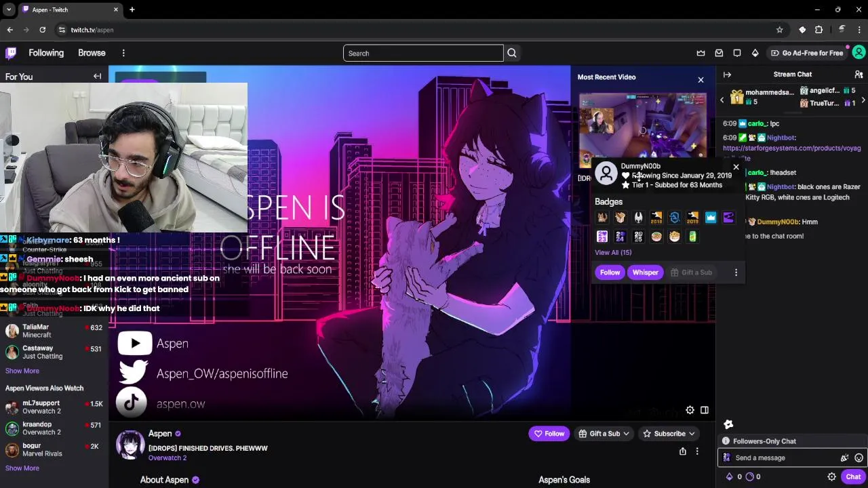
Task: Open chat settings gear
Action: click(x=831, y=476)
